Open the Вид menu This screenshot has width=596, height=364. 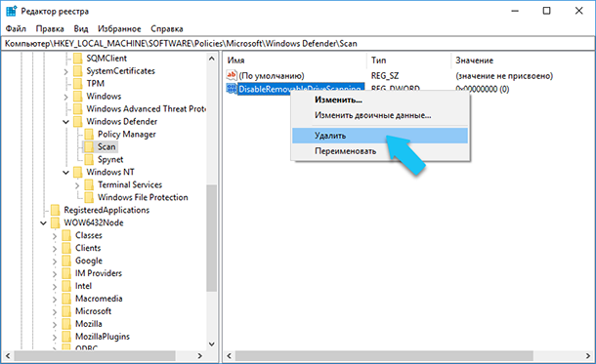81,29
